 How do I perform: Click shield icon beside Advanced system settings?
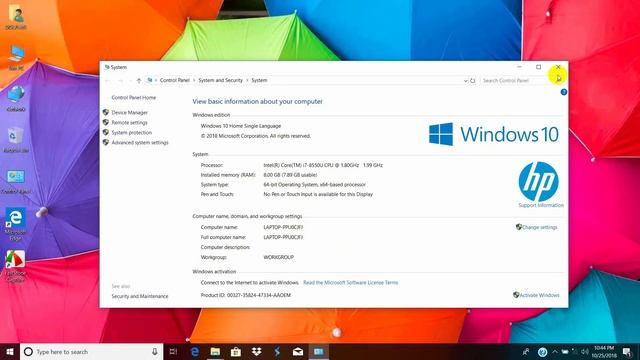coord(106,142)
